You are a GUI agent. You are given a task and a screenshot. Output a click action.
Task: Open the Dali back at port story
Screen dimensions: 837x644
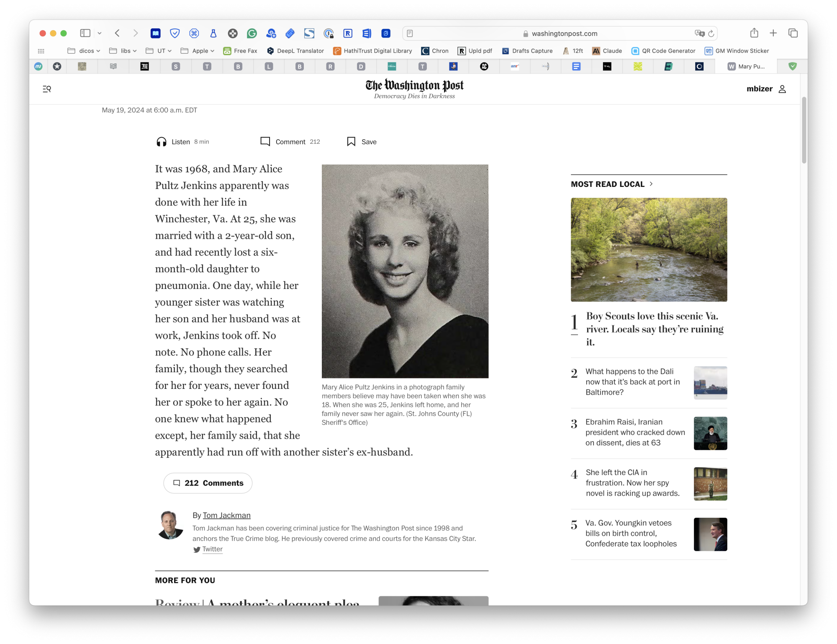pyautogui.click(x=632, y=382)
